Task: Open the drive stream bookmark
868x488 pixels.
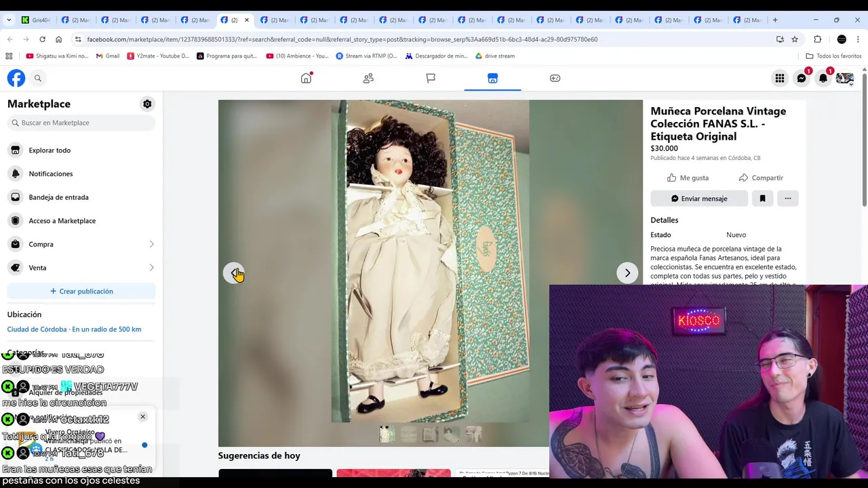Action: [495, 56]
